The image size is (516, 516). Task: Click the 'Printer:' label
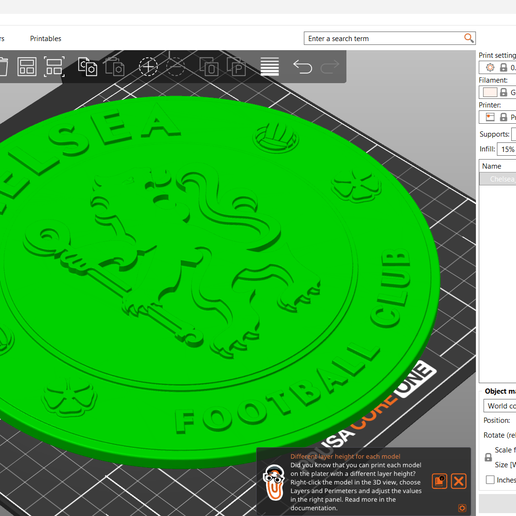490,105
